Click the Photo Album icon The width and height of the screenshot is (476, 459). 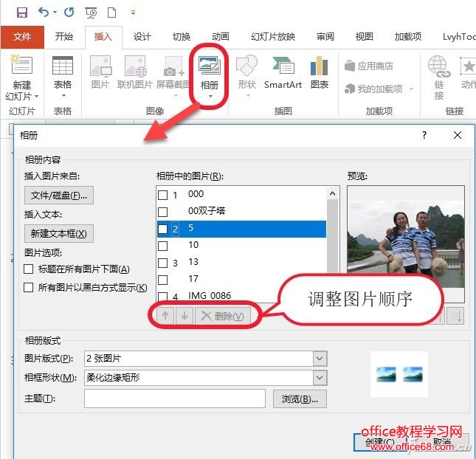[210, 68]
